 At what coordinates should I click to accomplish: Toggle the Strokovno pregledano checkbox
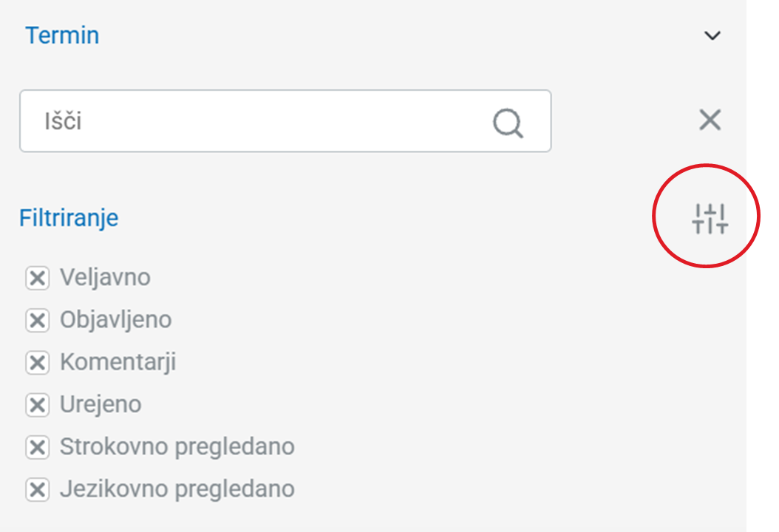pos(37,447)
